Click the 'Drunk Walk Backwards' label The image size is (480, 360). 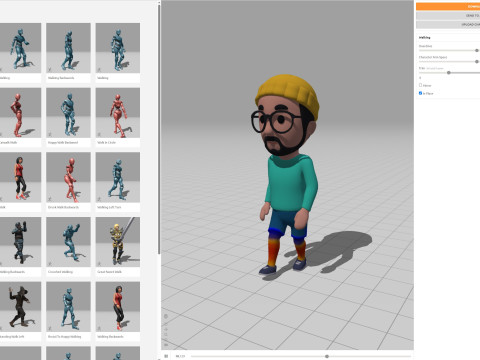[x=63, y=207]
